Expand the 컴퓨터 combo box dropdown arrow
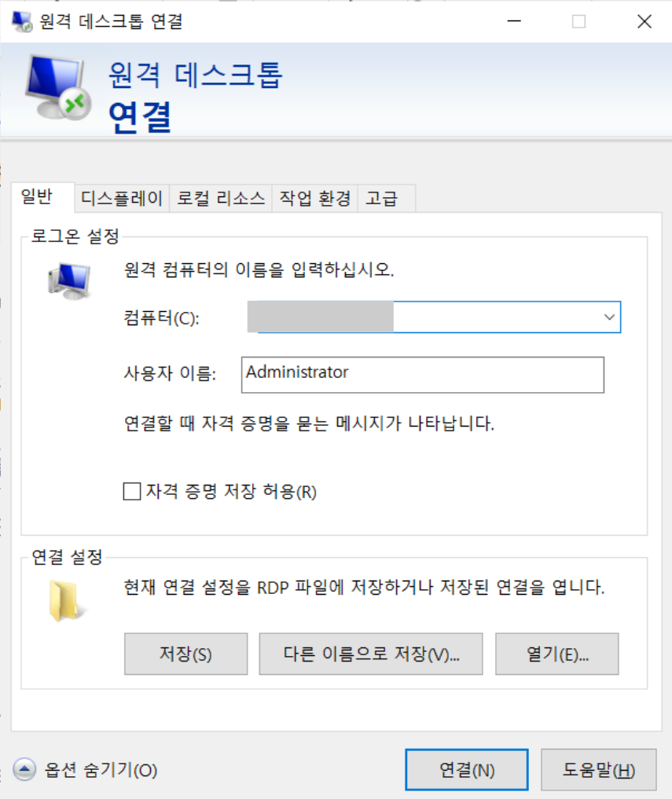672x799 pixels. [x=609, y=317]
